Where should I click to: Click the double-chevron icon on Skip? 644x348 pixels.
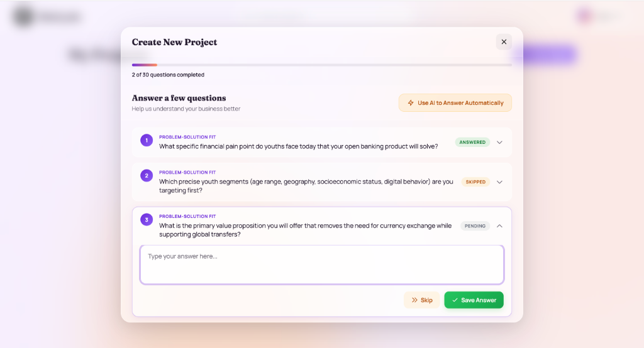point(414,300)
